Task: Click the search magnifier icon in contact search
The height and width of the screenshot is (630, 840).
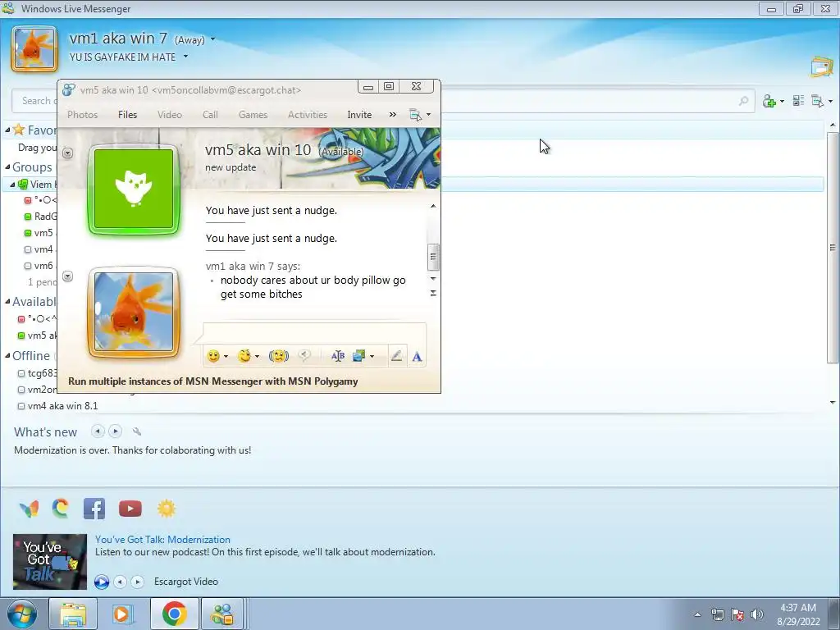Action: (x=743, y=101)
